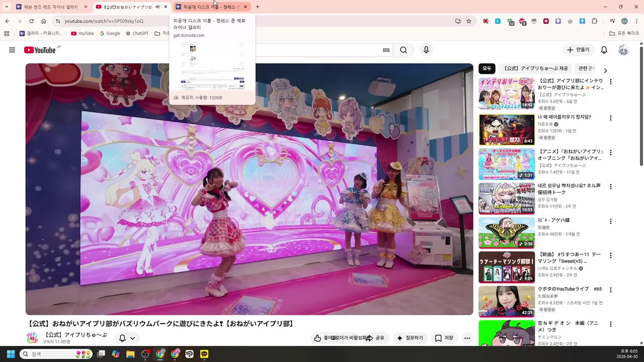This screenshot has height=362, width=644.
Task: Mute the YouTube tab via its speaker icon
Action: coord(158,7)
